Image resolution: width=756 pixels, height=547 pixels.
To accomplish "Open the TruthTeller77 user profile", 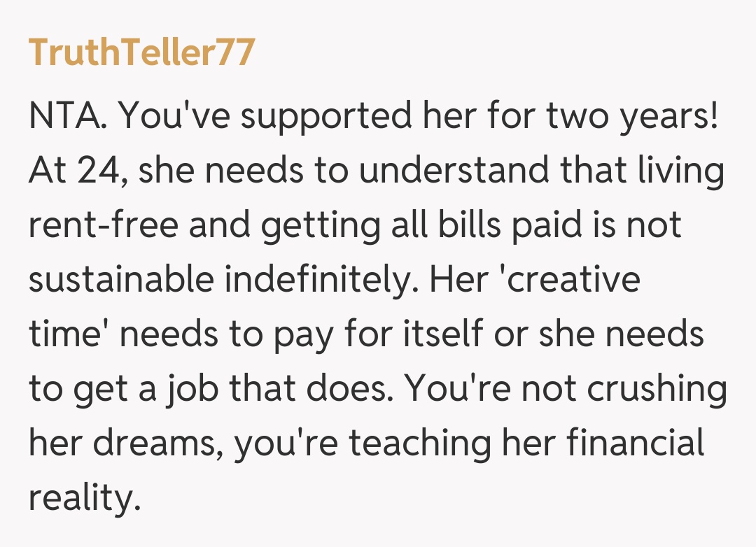I will click(x=141, y=52).
